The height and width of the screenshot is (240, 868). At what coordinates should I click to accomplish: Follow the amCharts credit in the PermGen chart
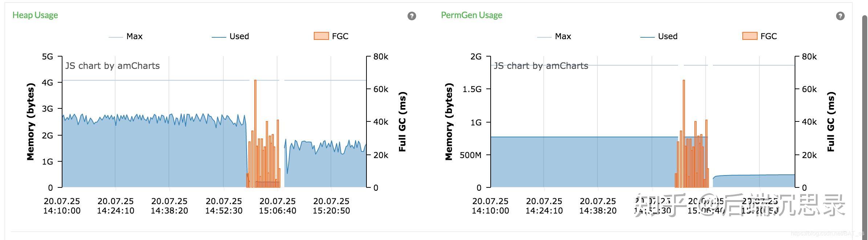coord(541,66)
